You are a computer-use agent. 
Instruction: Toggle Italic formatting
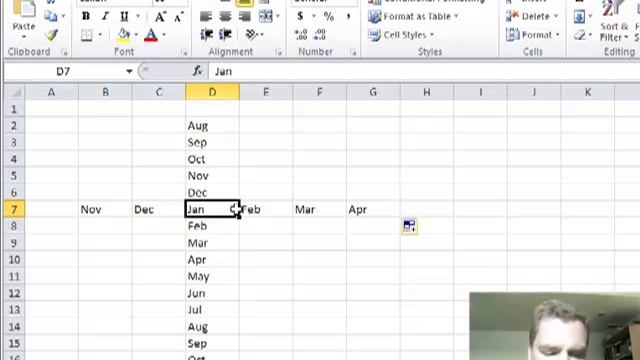click(x=105, y=16)
